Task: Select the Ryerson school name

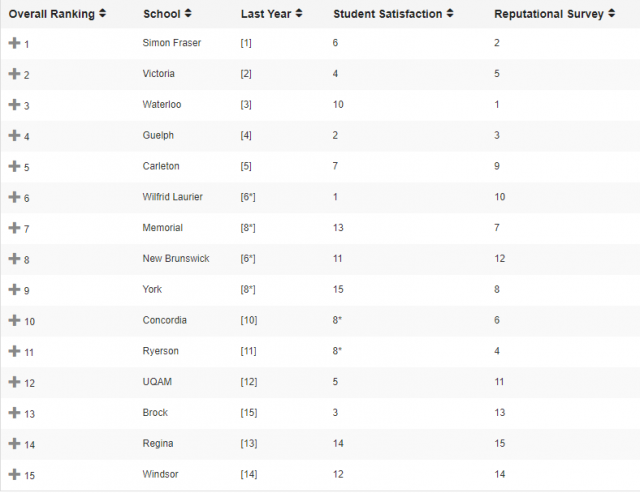Action: (162, 351)
